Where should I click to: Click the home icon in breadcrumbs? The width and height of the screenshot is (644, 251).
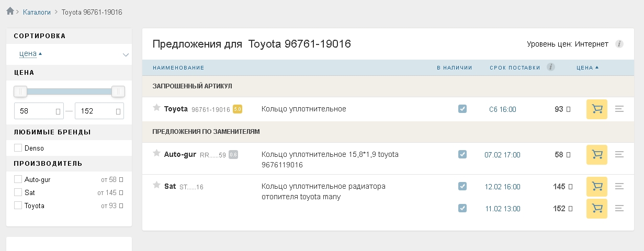[10, 11]
